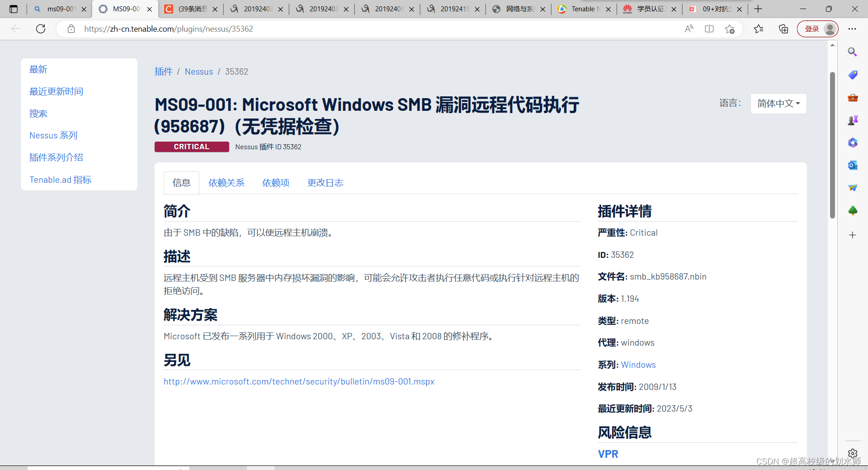Open the sidebar tools briefcase icon

pos(853,97)
